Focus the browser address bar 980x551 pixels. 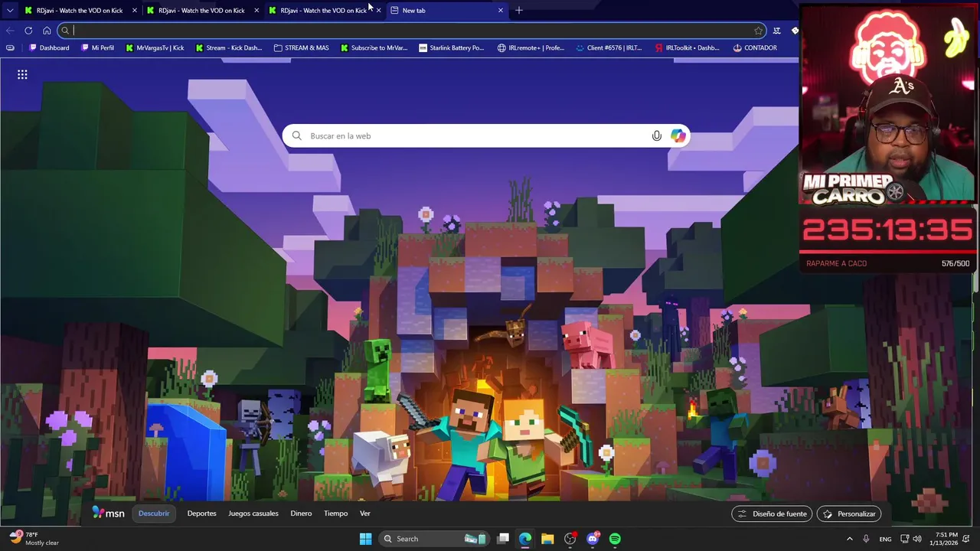pos(412,31)
